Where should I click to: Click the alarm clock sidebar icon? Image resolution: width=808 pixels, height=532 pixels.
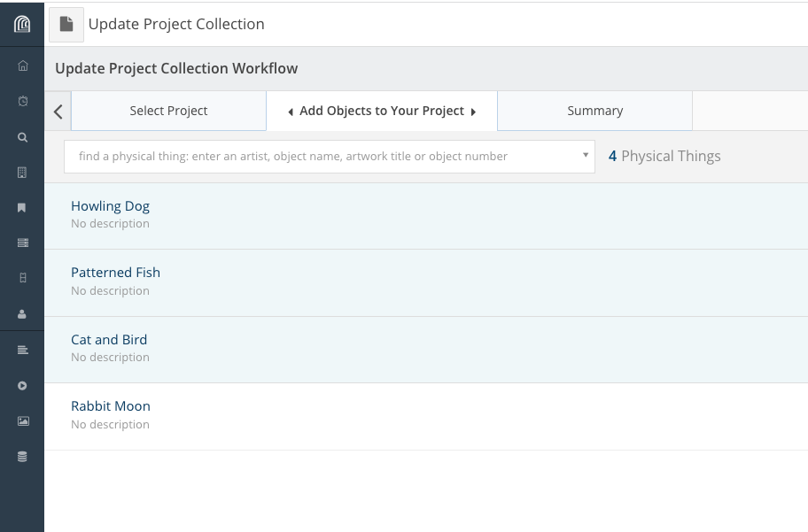(x=23, y=101)
